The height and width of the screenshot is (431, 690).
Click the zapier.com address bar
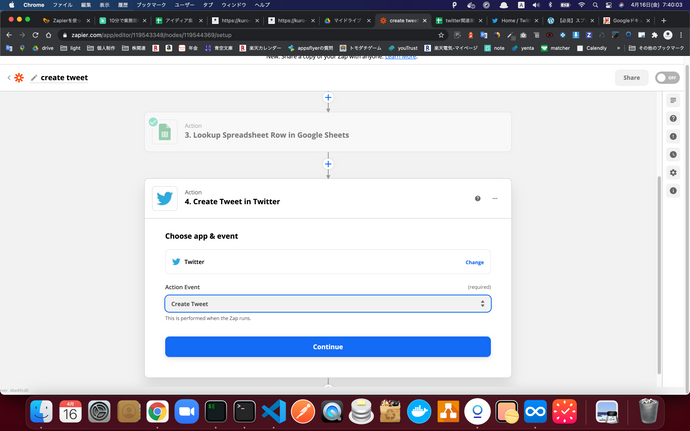point(251,35)
